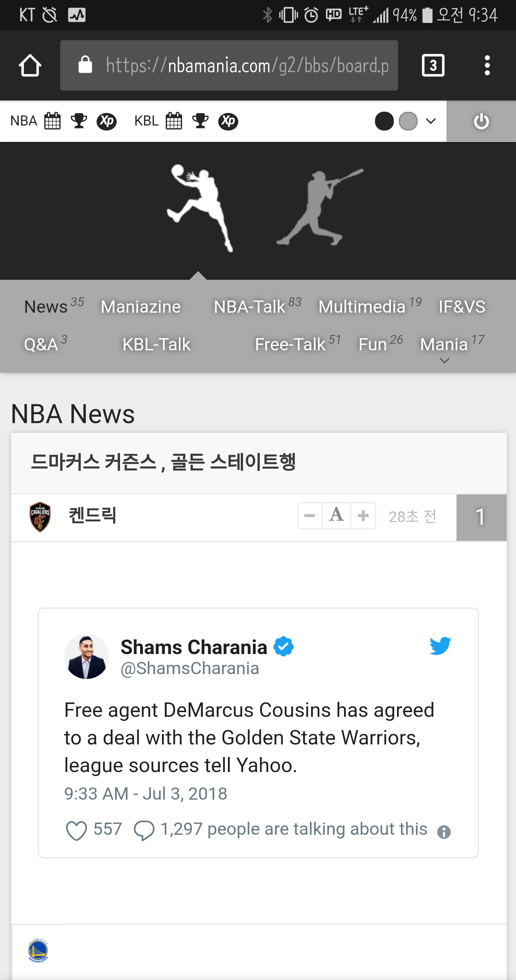Image resolution: width=516 pixels, height=980 pixels.
Task: Select the baseball batter silhouette
Action: 319,207
